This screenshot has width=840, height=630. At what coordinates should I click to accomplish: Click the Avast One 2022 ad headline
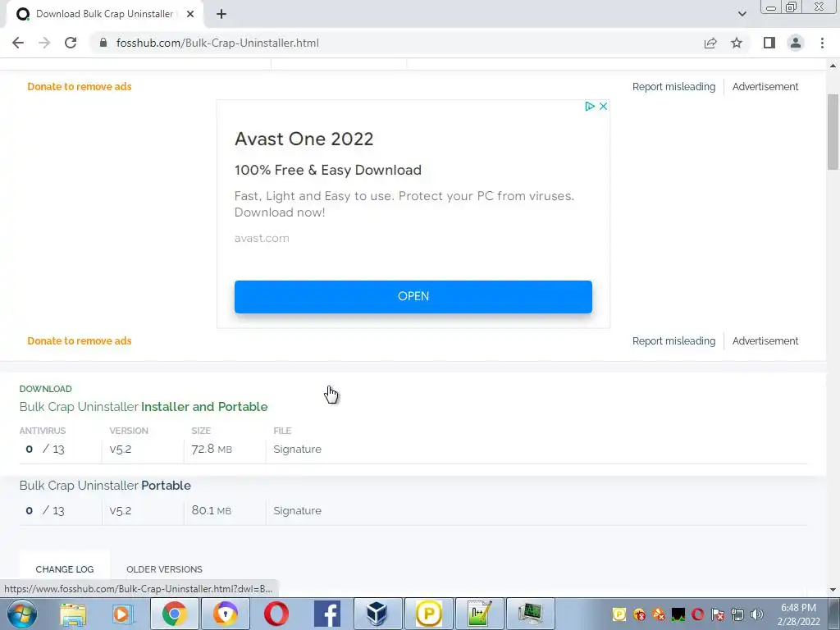pos(304,139)
